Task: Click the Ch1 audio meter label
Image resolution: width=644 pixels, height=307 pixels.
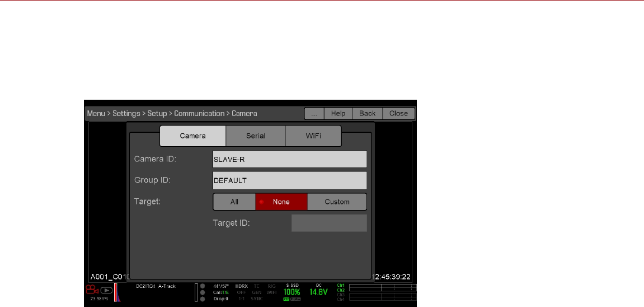Action: coord(341,285)
